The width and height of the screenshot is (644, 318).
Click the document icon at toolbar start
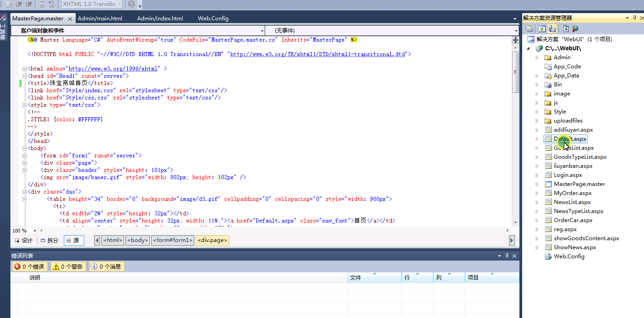tap(9, 4)
